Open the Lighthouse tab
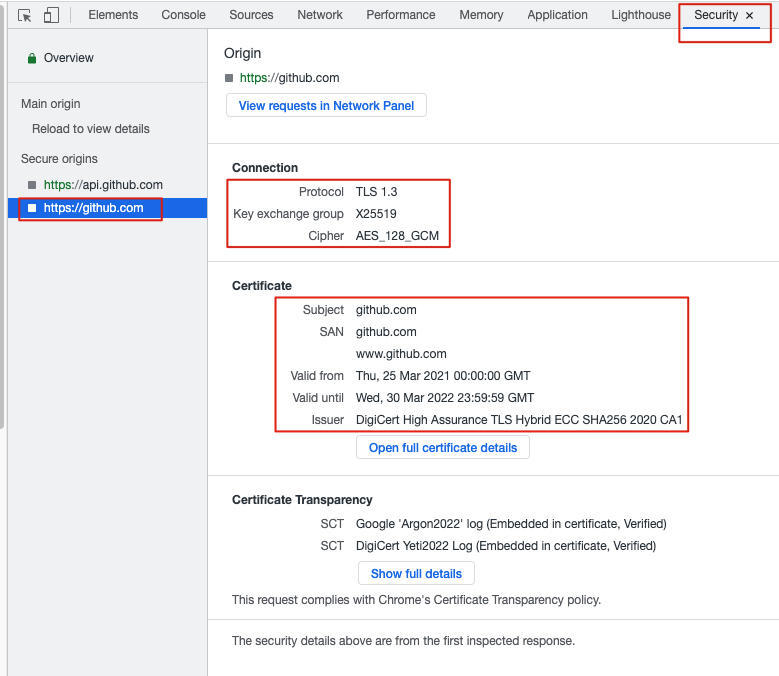The image size is (779, 676). (x=641, y=15)
